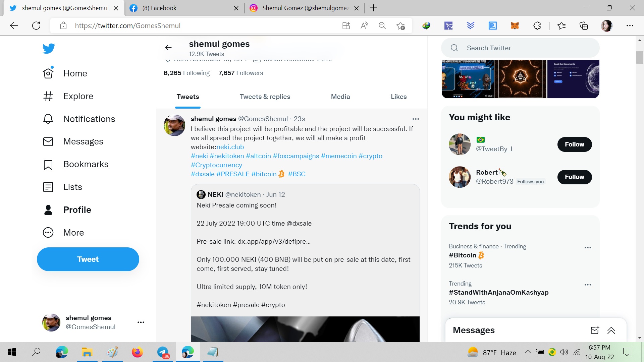This screenshot has height=362, width=644.
Task: Open Firefox from the taskbar
Action: (137, 352)
